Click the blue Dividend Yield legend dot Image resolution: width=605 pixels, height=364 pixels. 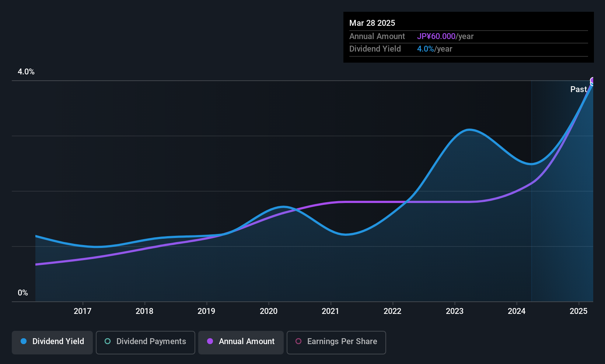23,342
